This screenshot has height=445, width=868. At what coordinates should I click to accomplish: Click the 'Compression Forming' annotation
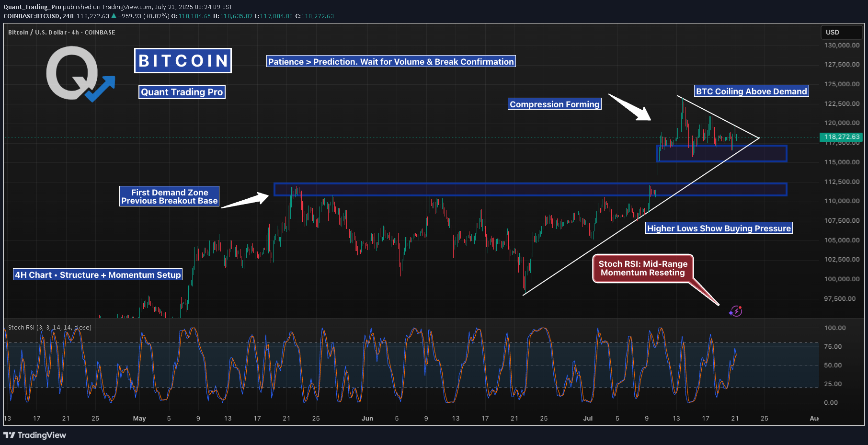point(554,104)
